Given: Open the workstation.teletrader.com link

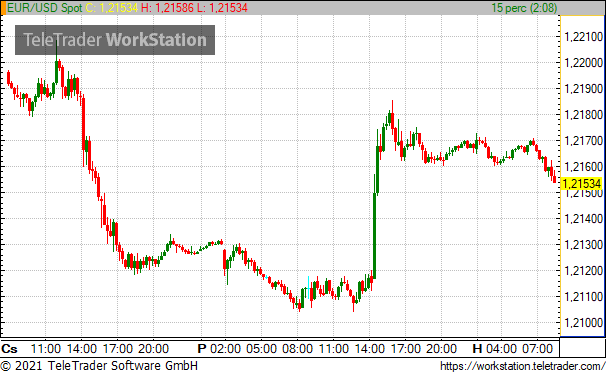Looking at the screenshot, I should pyautogui.click(x=523, y=366).
